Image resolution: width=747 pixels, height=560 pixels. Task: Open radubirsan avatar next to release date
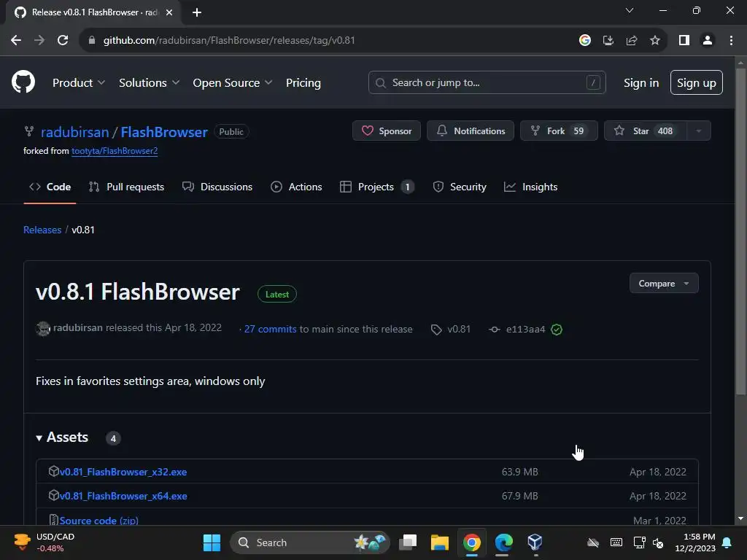click(x=43, y=329)
